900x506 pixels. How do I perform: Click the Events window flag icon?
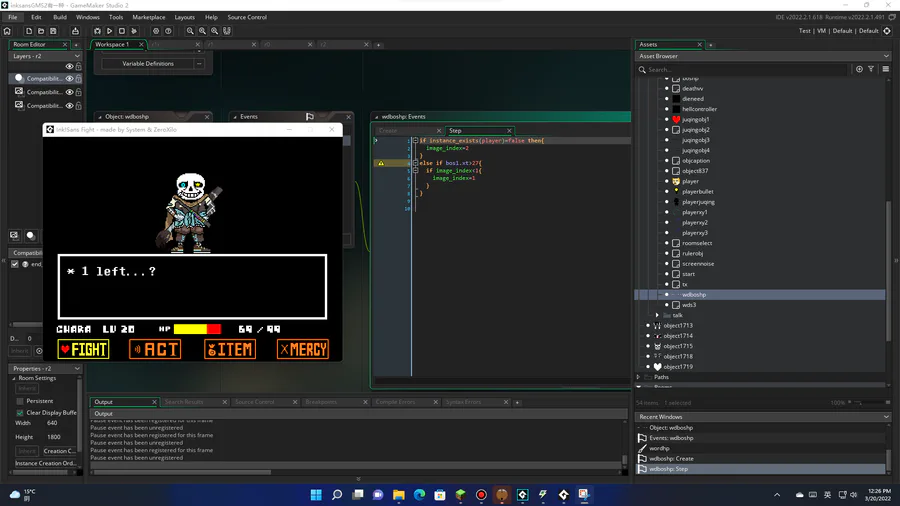[x=310, y=116]
